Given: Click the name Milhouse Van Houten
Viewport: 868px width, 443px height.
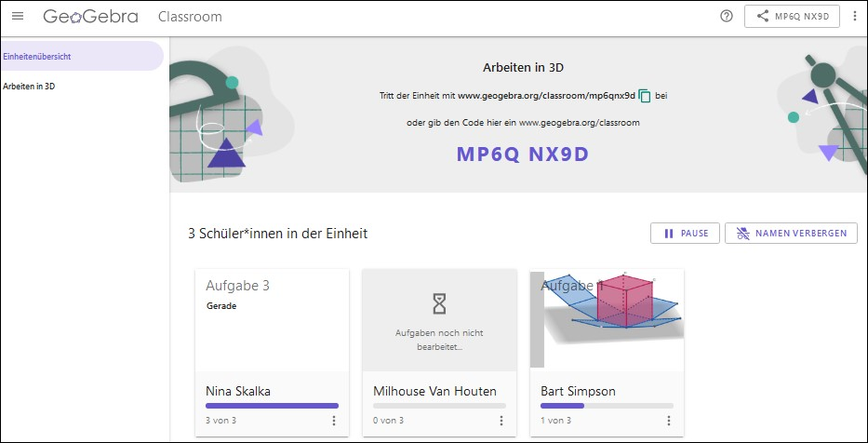Looking at the screenshot, I should pyautogui.click(x=434, y=391).
